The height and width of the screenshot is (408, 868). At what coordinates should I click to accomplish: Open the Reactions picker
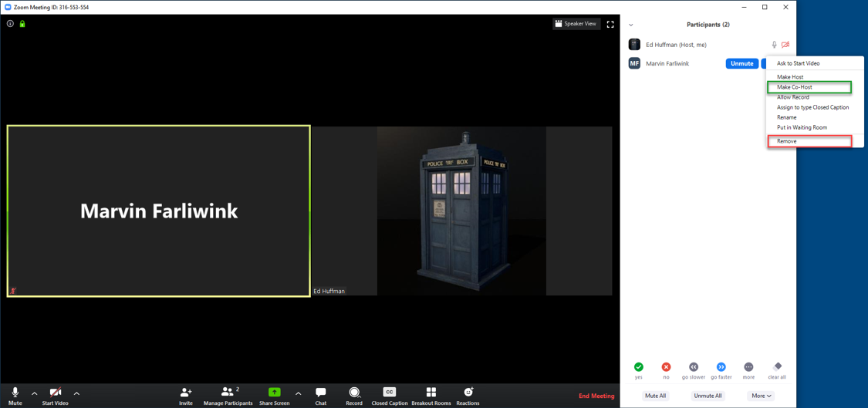(468, 396)
